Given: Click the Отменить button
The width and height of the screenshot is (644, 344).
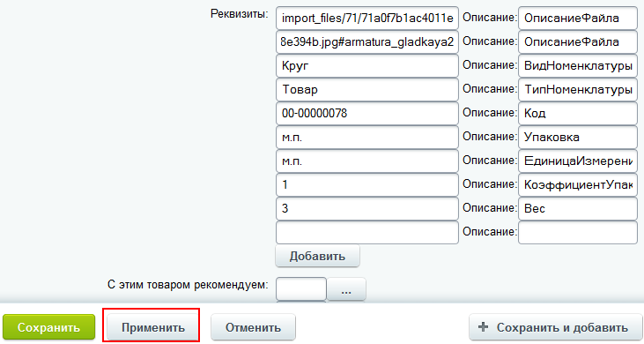Looking at the screenshot, I should point(253,327).
